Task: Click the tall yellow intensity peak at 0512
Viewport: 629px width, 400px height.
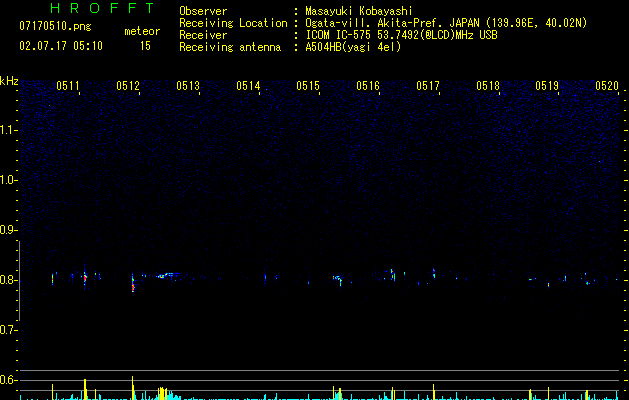Action: point(132,387)
